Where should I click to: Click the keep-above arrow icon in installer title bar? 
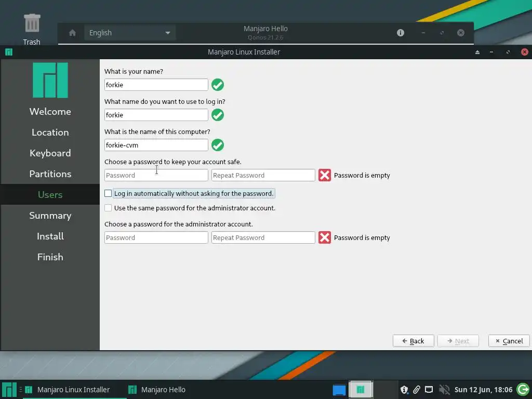pos(477,52)
